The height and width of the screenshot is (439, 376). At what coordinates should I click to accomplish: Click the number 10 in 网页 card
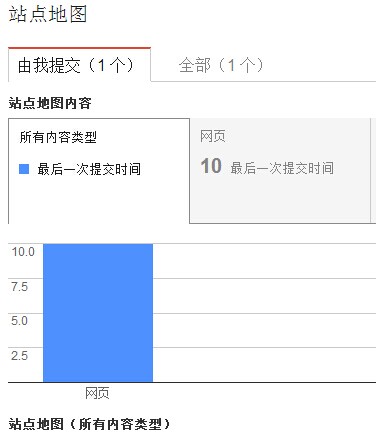pyautogui.click(x=211, y=166)
